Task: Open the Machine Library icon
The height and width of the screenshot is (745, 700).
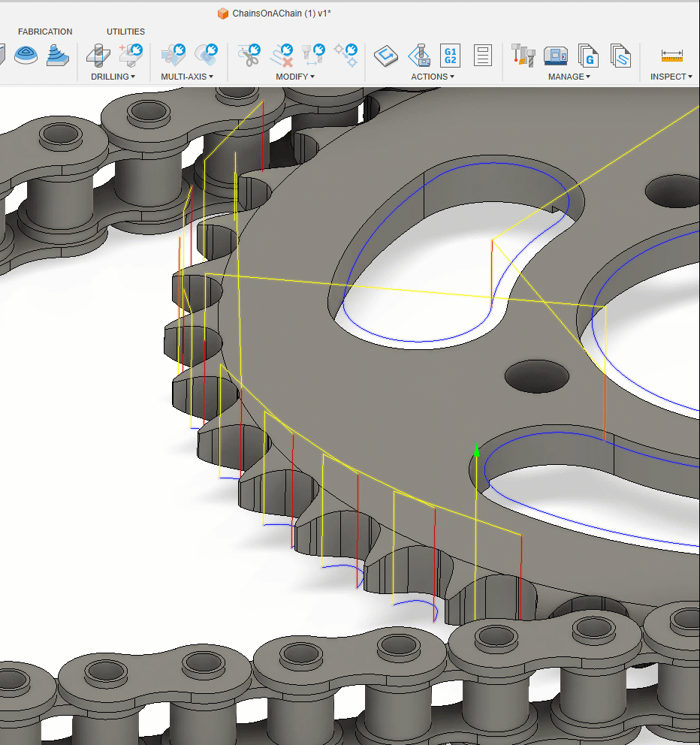Action: pos(556,55)
